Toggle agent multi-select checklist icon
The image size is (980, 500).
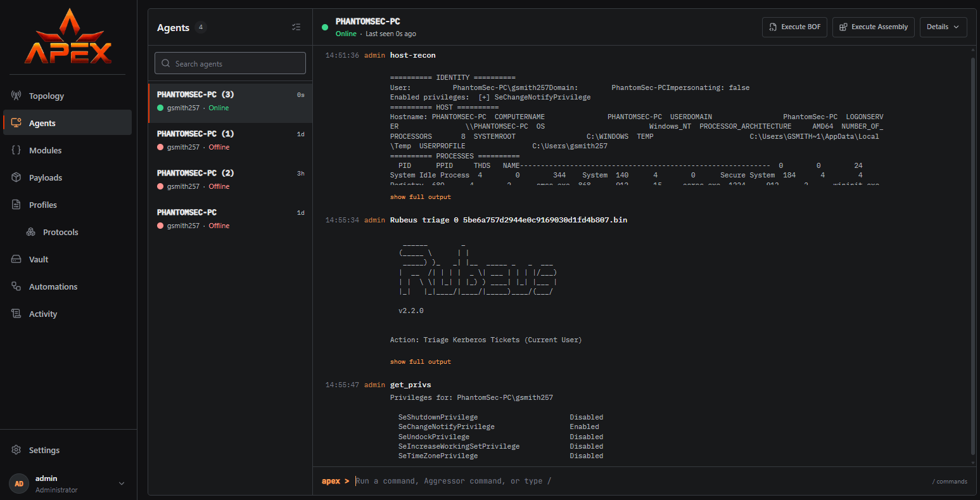(x=296, y=27)
